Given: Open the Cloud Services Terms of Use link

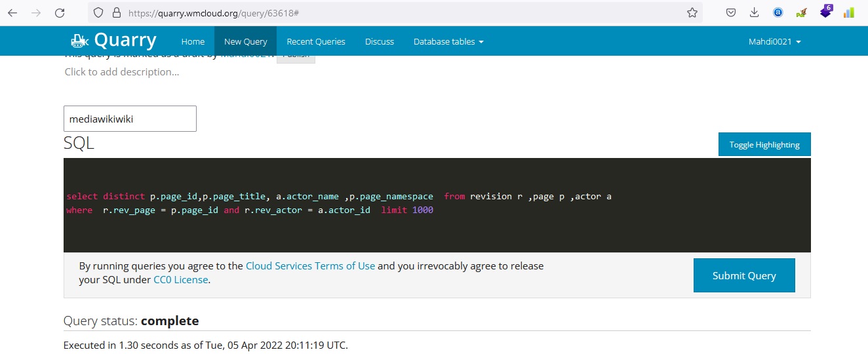Looking at the screenshot, I should (310, 266).
